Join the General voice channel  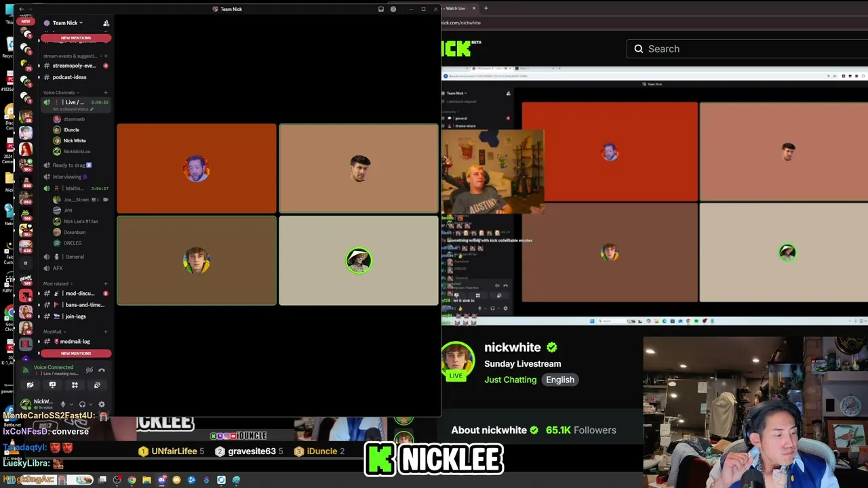click(x=75, y=257)
